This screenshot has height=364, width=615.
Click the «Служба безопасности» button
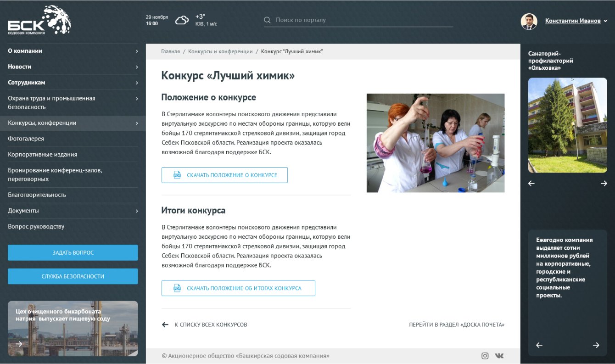tap(73, 276)
